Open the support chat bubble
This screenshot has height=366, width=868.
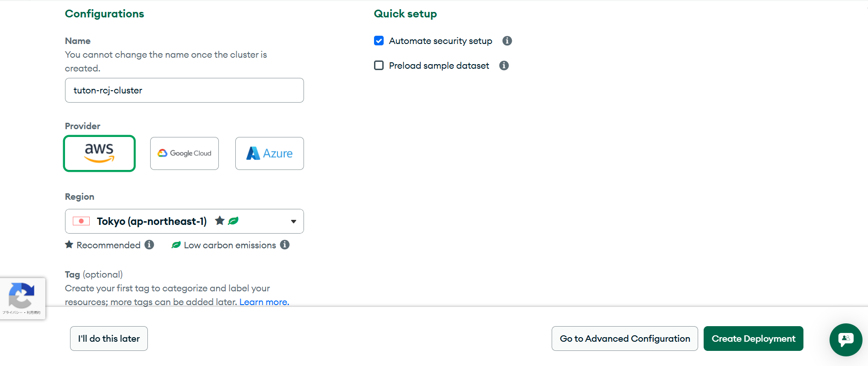point(846,339)
